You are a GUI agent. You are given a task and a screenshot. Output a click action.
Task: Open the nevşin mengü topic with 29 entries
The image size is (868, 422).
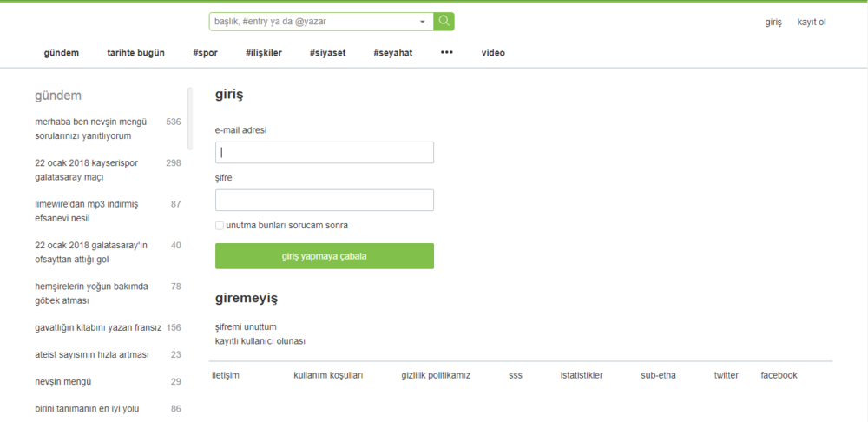[63, 382]
